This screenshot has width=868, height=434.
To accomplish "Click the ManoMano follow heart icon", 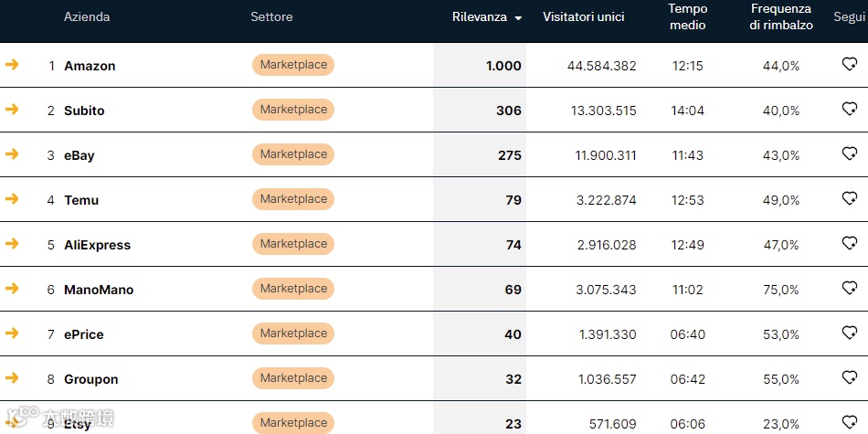I will coord(849,288).
